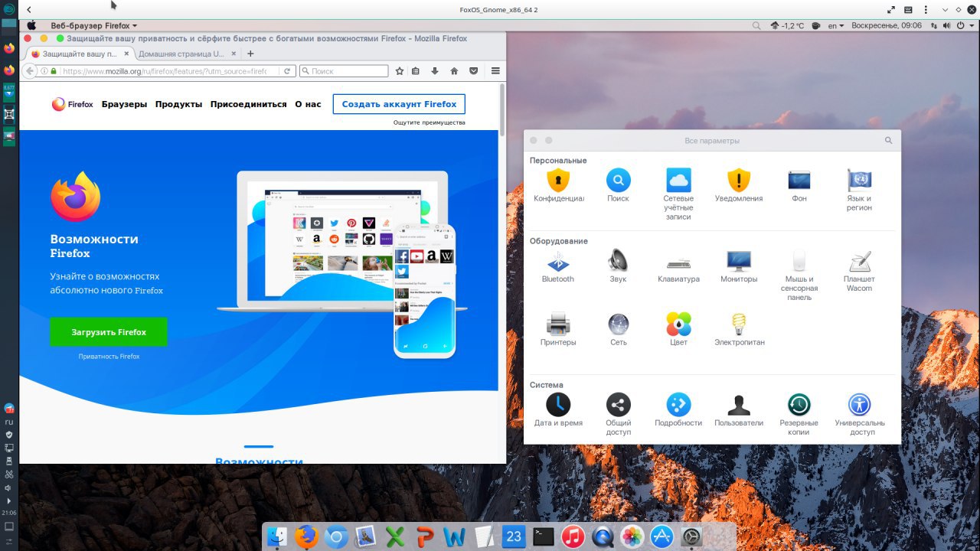980x551 pixels.
Task: Open the iTunes music icon in dock
Action: coord(573,537)
